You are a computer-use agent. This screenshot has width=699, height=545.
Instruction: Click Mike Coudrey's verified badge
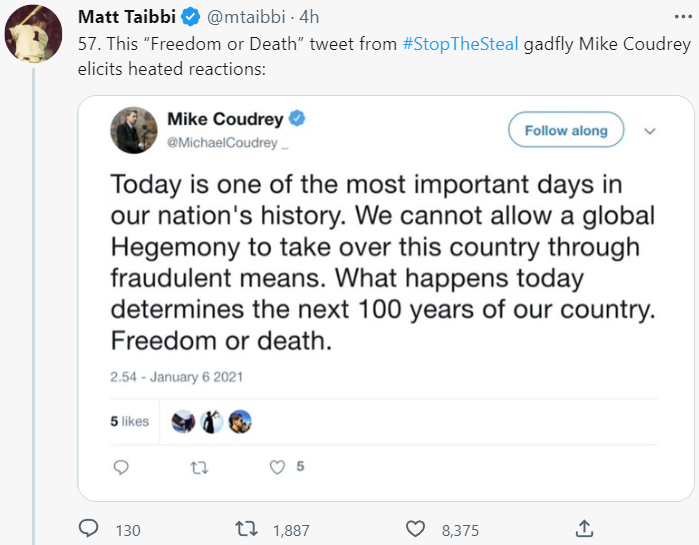coord(296,119)
